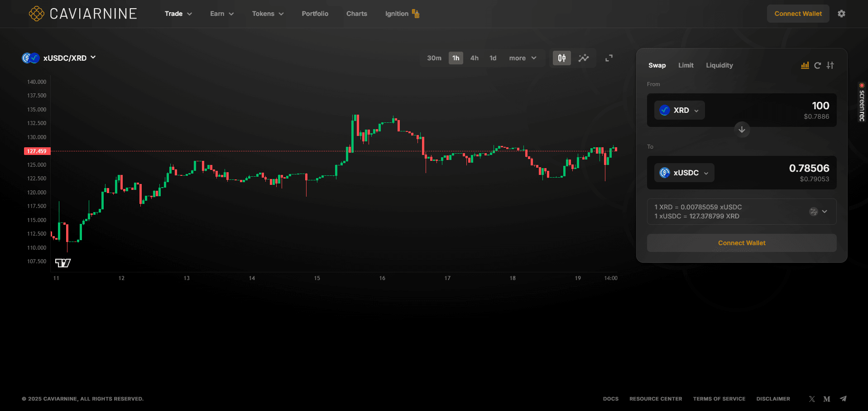Open CaviarNine Telegram channel

click(843, 399)
